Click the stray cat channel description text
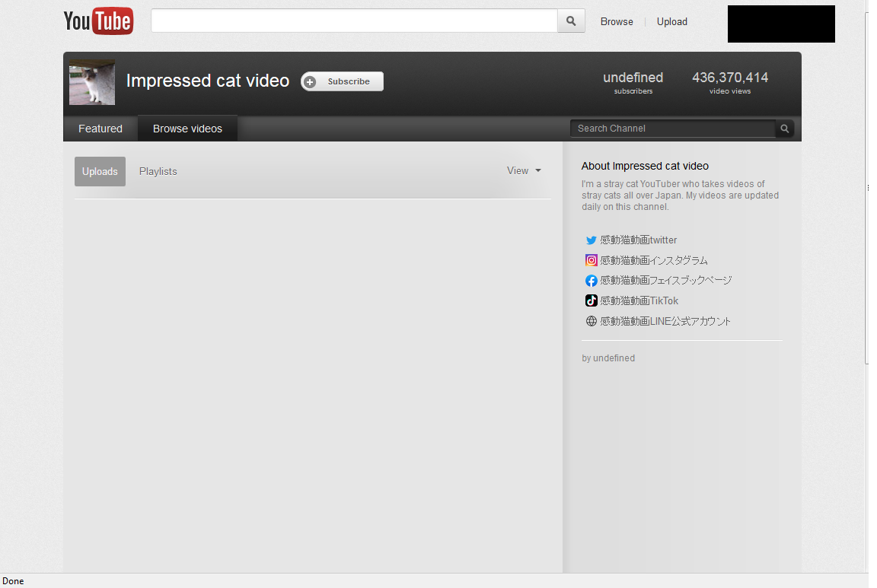Screen dimensions: 877x588 [680, 195]
